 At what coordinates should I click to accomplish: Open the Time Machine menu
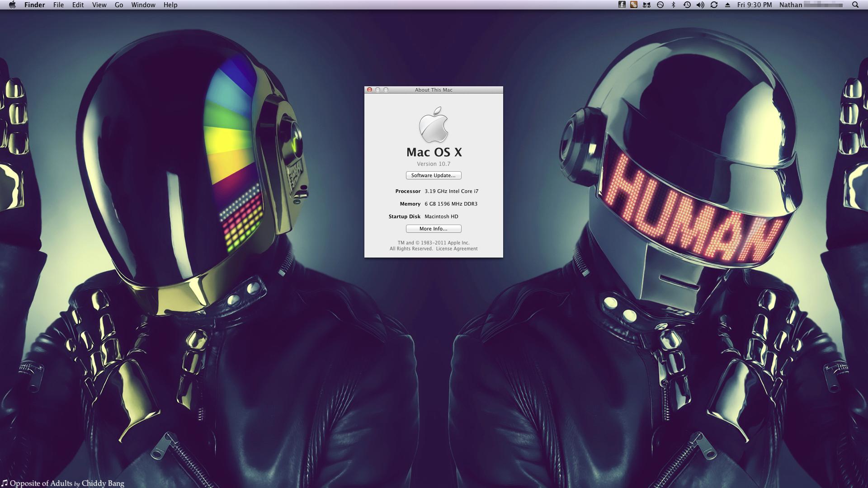(687, 5)
